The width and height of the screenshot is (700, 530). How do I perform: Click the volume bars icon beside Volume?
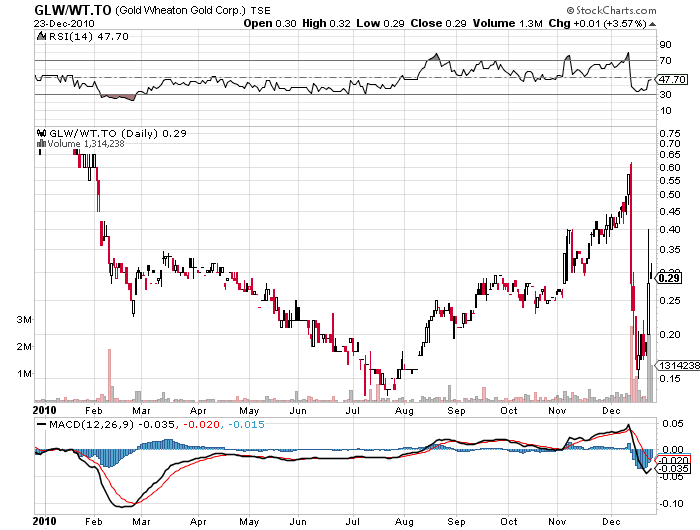point(42,143)
